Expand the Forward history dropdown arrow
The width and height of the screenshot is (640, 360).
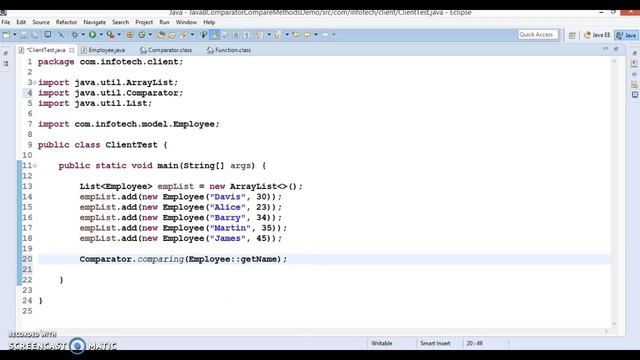[x=333, y=35]
